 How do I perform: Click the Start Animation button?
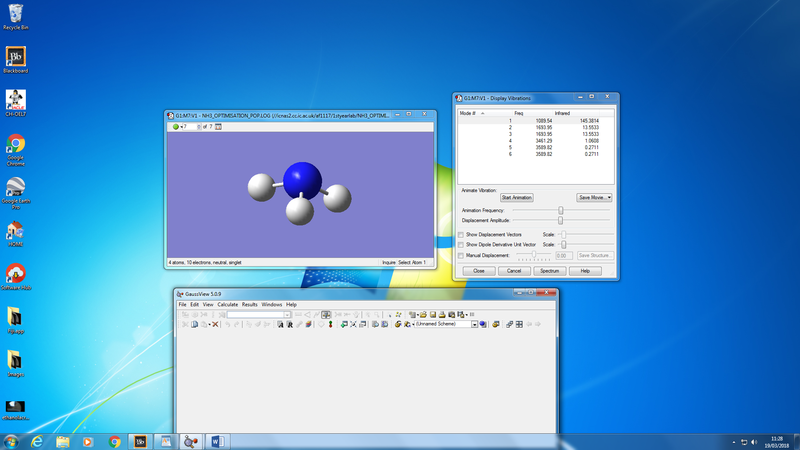(516, 197)
